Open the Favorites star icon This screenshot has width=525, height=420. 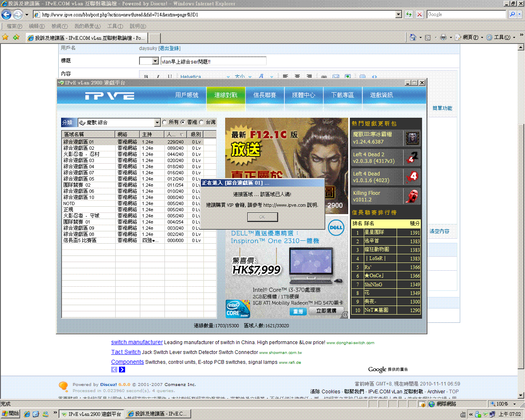pyautogui.click(x=5, y=37)
